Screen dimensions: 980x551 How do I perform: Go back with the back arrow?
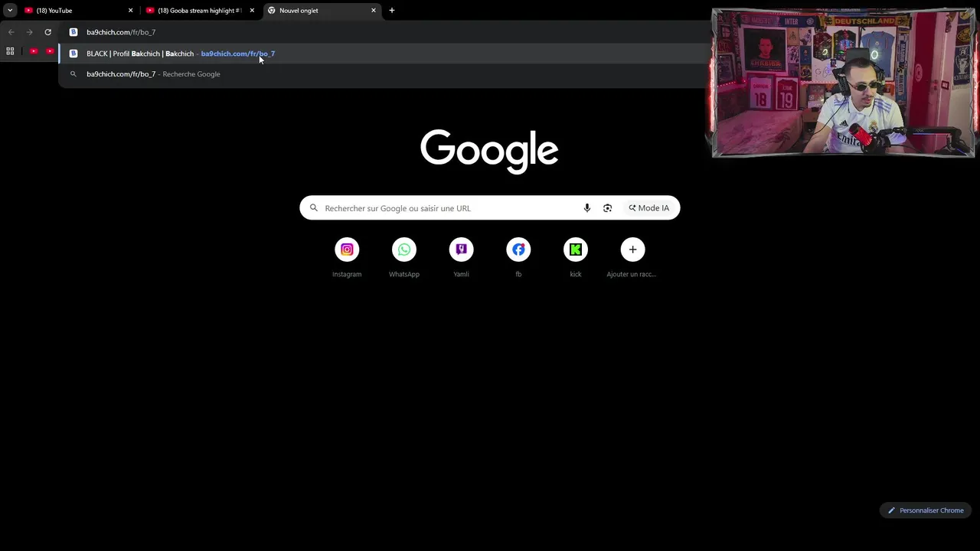click(11, 32)
